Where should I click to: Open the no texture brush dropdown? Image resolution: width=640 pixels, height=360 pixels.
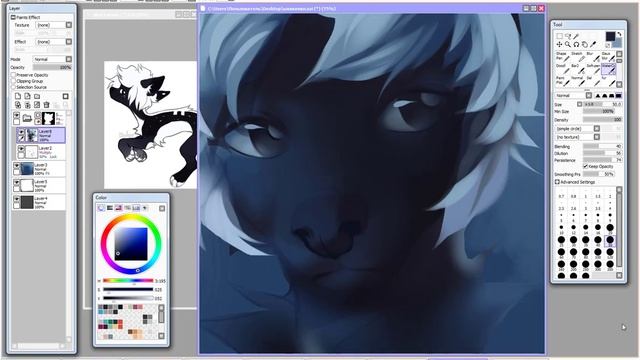point(597,137)
